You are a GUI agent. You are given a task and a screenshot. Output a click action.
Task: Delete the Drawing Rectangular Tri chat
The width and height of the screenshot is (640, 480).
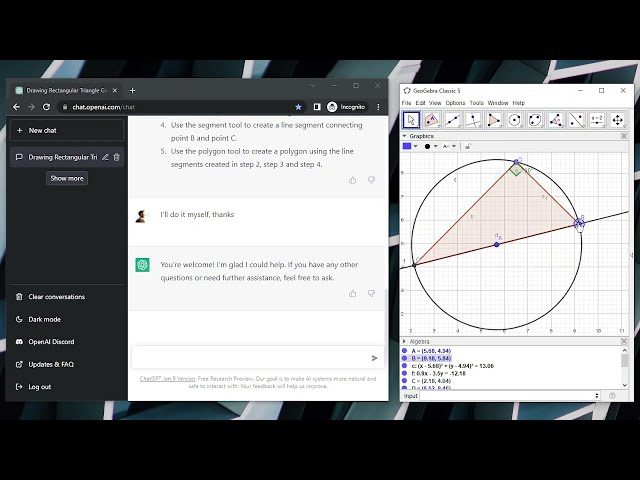tap(117, 157)
